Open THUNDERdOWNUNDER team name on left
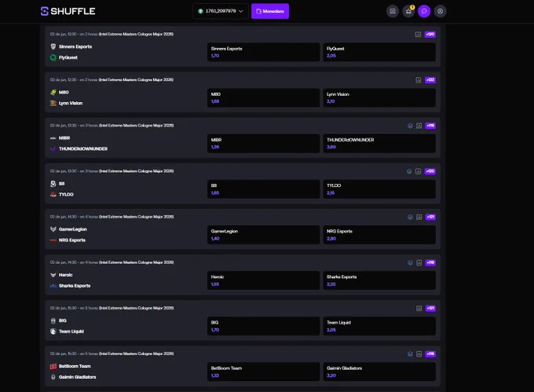Image resolution: width=534 pixels, height=392 pixels. point(83,148)
